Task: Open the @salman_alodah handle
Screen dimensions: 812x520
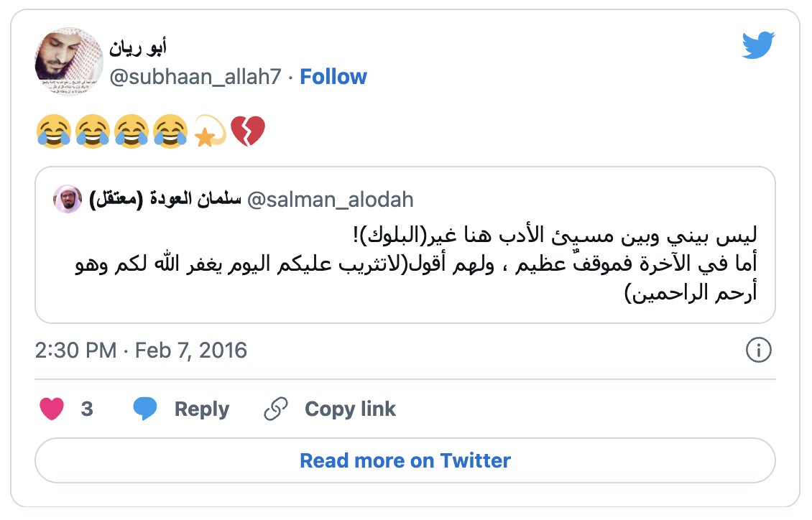Action: point(331,199)
